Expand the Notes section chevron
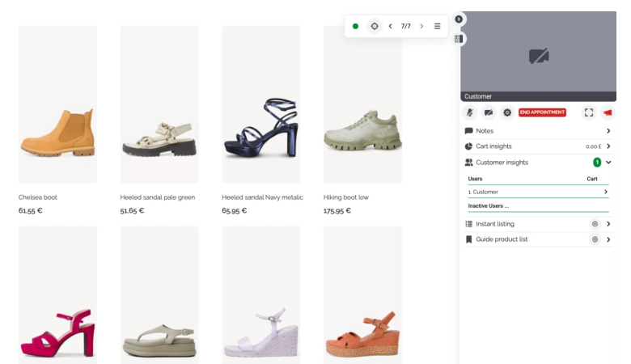 point(608,131)
